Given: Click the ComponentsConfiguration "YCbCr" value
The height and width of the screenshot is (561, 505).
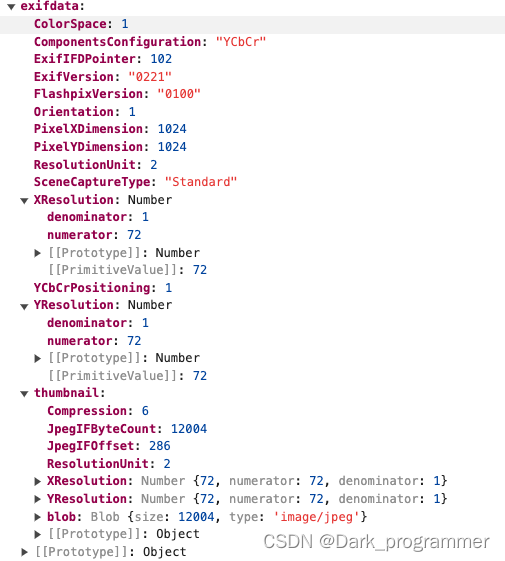Looking at the screenshot, I should click(x=241, y=42).
